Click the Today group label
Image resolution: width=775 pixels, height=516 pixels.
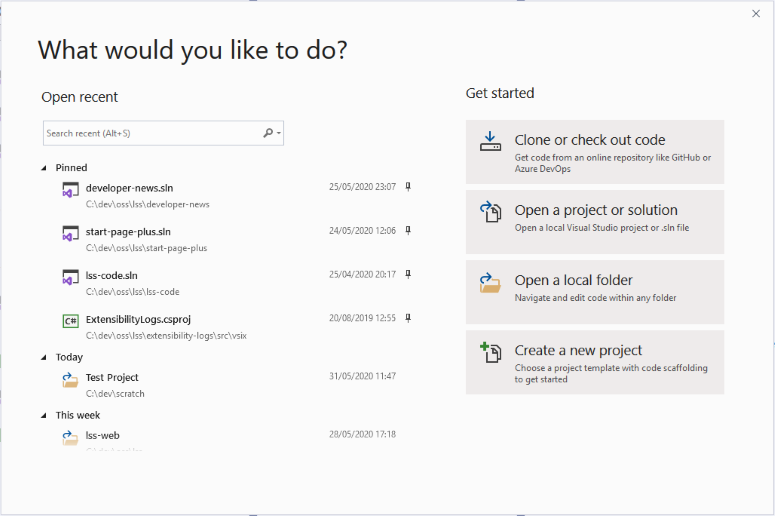(x=69, y=357)
